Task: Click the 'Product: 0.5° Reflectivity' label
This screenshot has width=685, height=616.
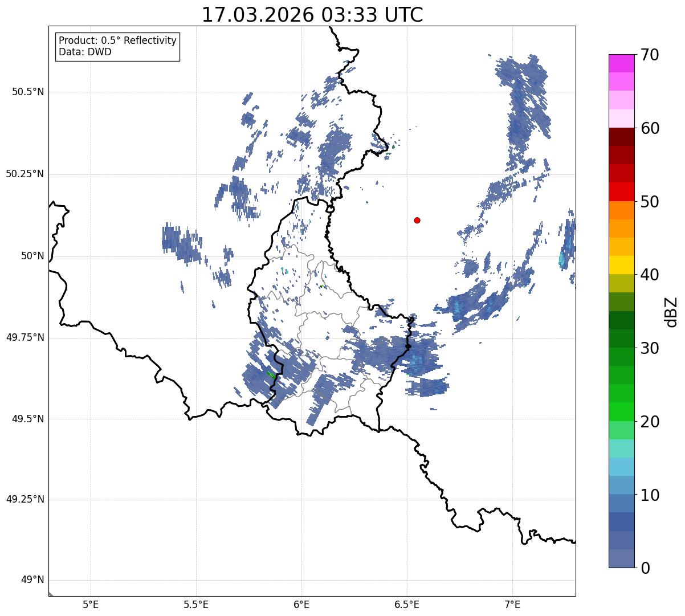Action: [117, 41]
